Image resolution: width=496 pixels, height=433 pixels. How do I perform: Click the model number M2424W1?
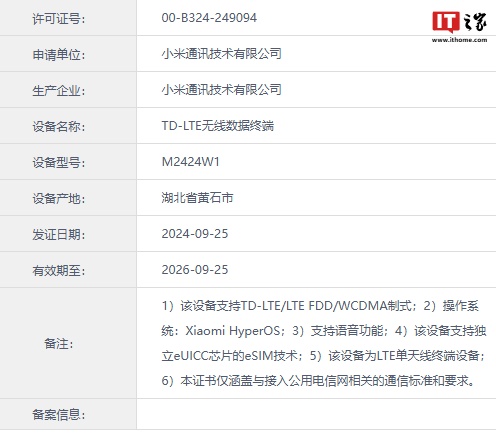click(191, 162)
